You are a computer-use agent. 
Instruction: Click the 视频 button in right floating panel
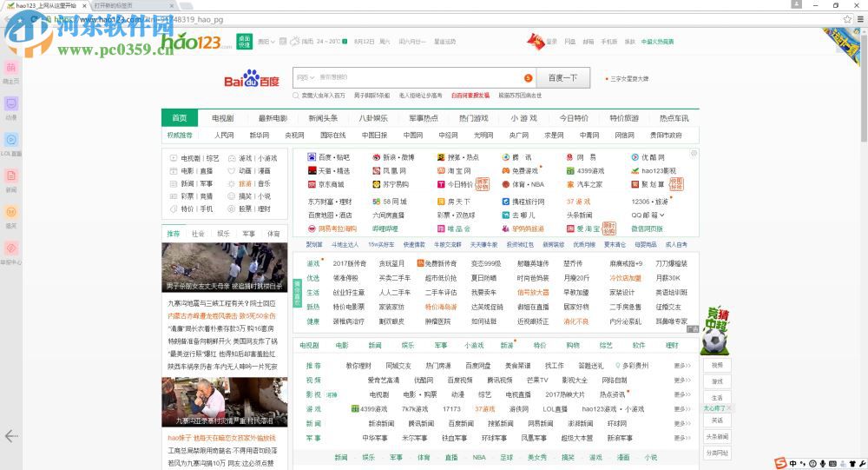point(717,365)
